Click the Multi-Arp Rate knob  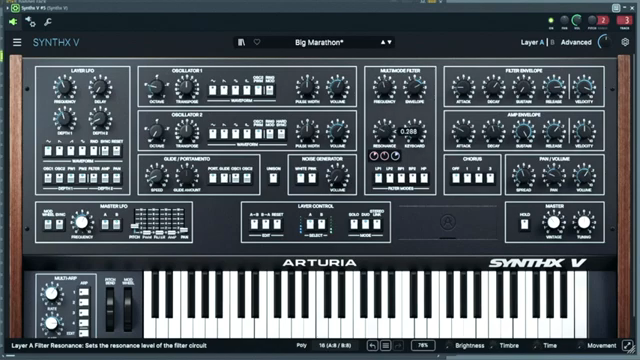51,293
